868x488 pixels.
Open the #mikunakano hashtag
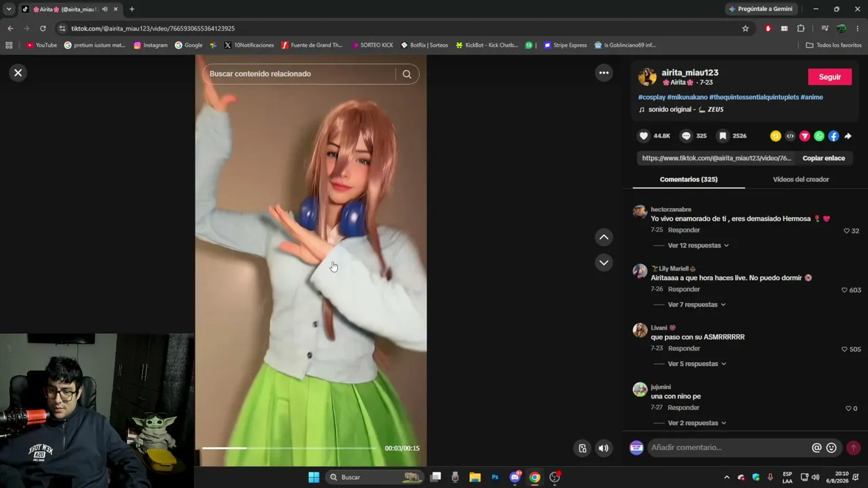click(x=687, y=97)
